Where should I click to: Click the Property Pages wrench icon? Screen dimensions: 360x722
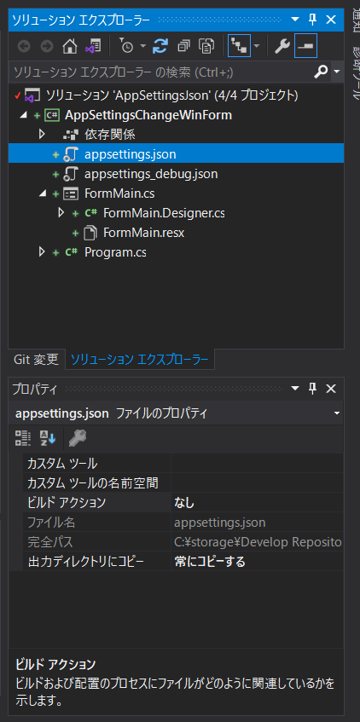[x=78, y=438]
